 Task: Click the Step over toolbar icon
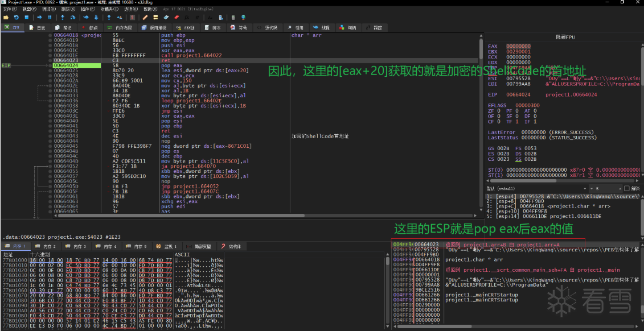72,18
